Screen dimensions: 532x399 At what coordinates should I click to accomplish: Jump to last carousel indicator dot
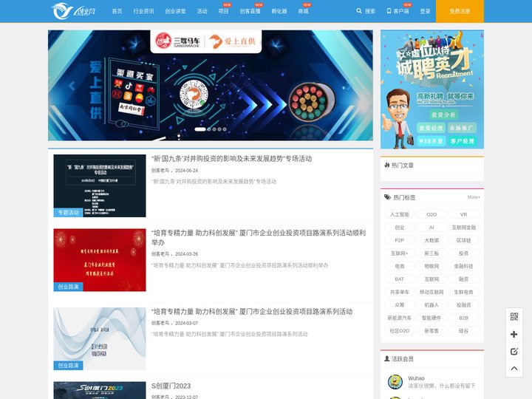pos(225,129)
